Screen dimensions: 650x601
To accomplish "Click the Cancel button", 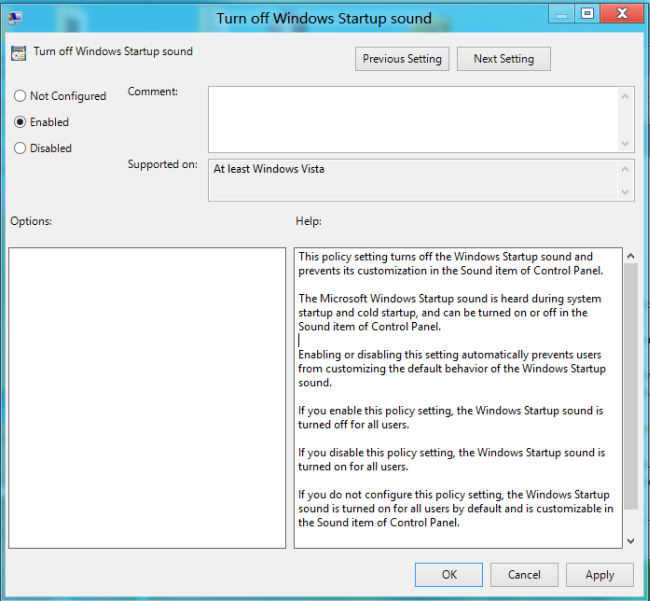I will 524,575.
